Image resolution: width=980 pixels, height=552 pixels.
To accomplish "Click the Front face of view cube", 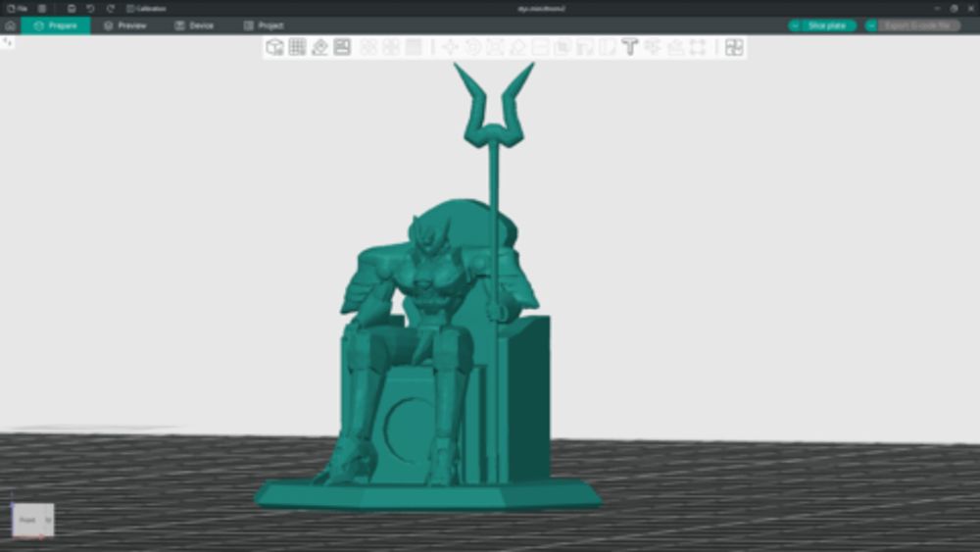I will coord(28,520).
